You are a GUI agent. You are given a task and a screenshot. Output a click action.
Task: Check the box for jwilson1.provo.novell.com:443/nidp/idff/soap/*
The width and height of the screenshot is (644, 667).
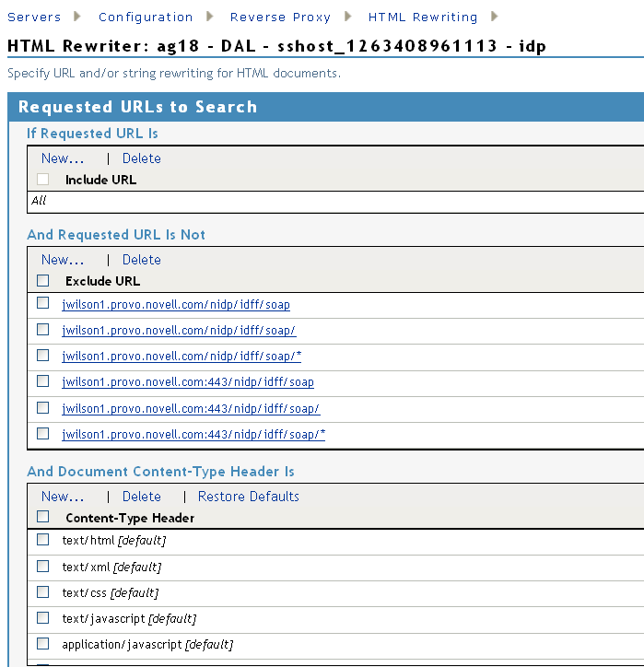click(x=42, y=434)
